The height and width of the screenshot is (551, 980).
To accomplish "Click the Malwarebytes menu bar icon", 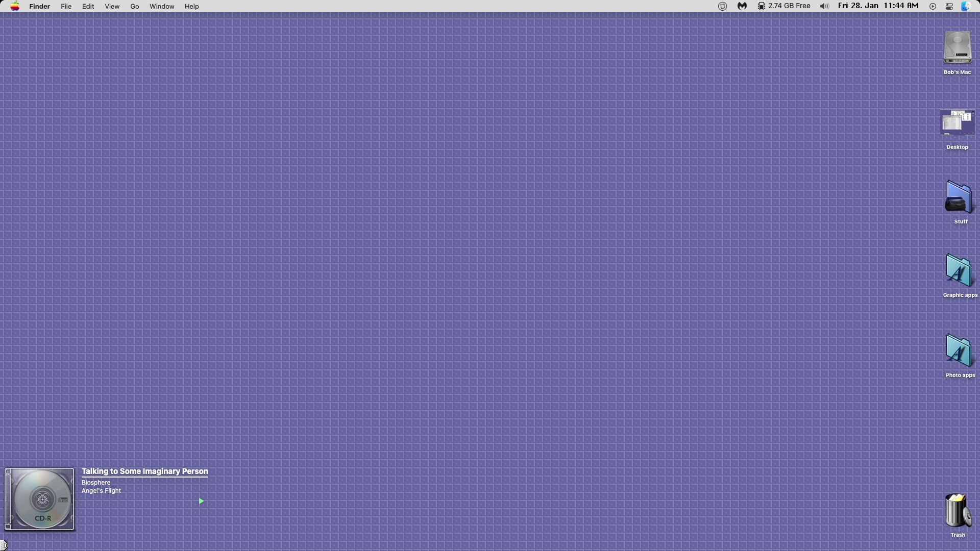I will pos(742,6).
